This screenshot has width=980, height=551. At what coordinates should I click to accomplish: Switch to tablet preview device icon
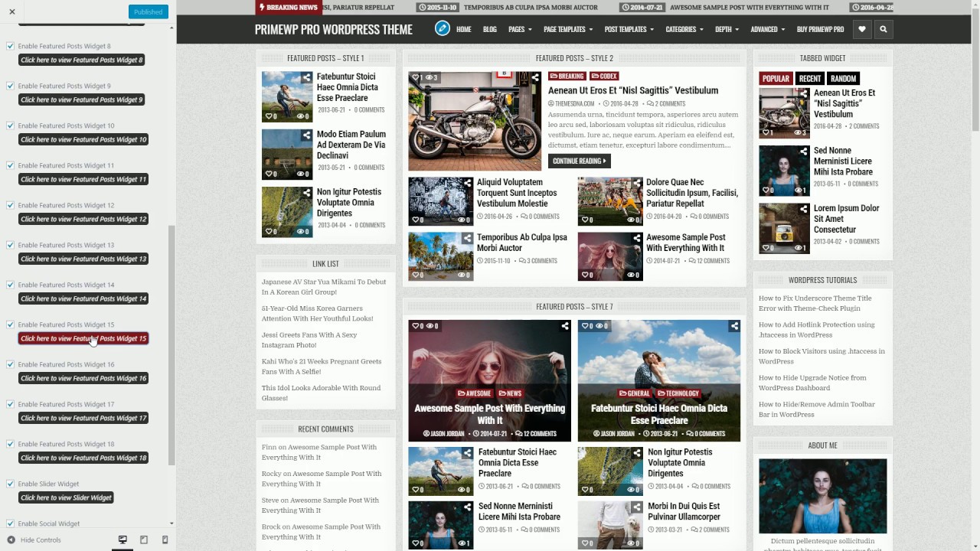tap(143, 540)
